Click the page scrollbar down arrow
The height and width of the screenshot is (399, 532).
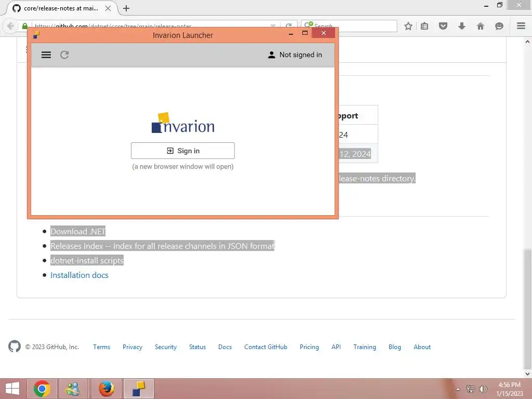pyautogui.click(x=527, y=374)
